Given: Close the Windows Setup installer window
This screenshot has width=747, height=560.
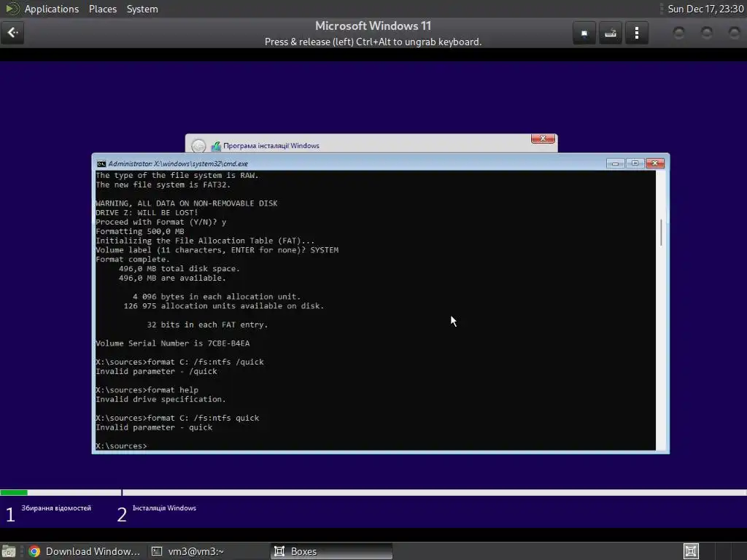Looking at the screenshot, I should pyautogui.click(x=543, y=139).
